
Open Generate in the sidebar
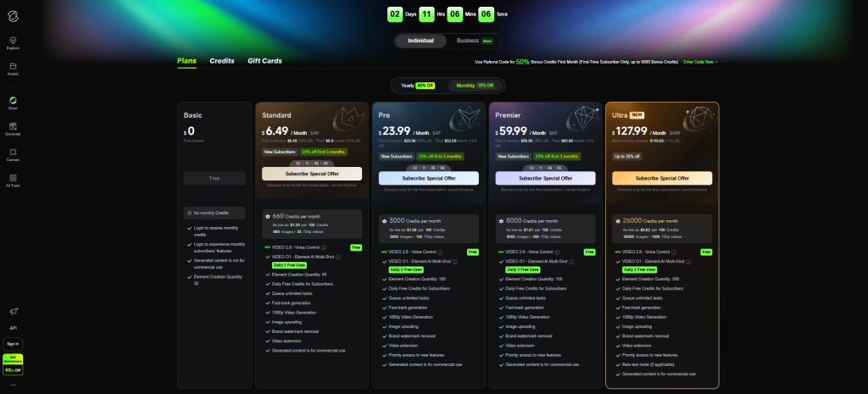(x=13, y=129)
